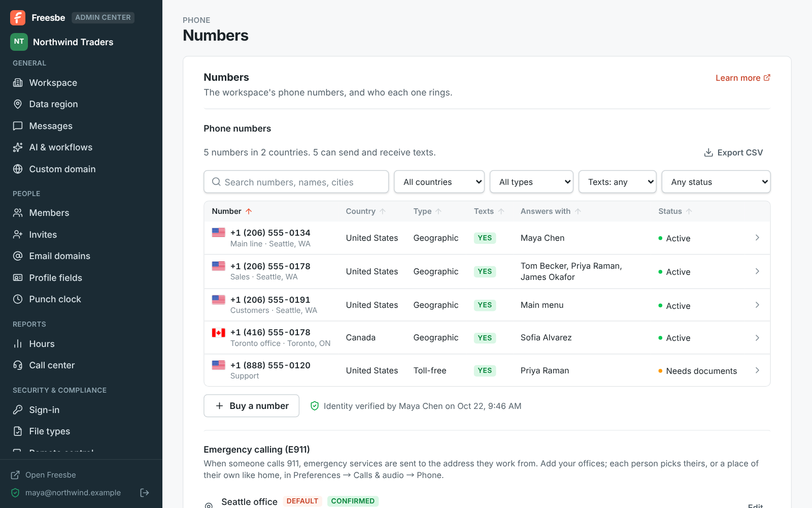
Task: Sort the table by Number column
Action: click(x=232, y=211)
